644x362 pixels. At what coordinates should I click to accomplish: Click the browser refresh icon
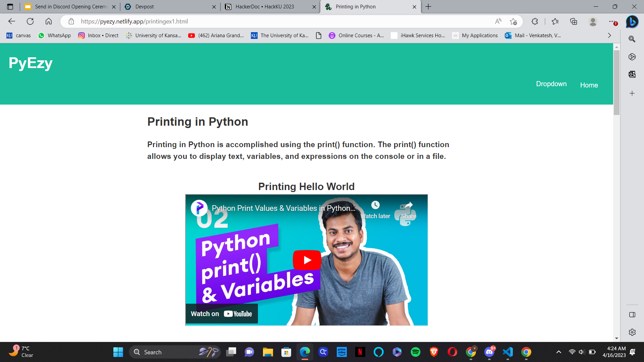[x=30, y=21]
